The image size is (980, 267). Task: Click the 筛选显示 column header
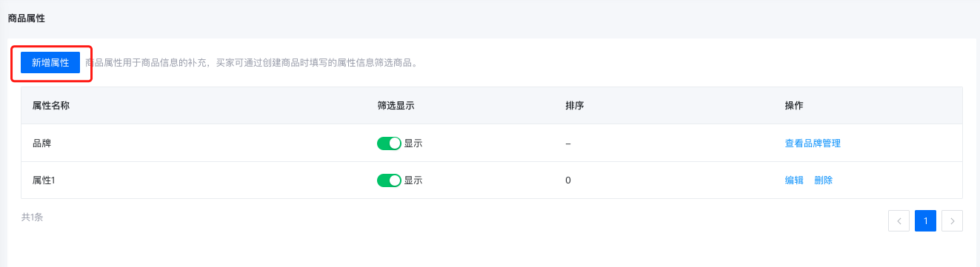(x=396, y=106)
